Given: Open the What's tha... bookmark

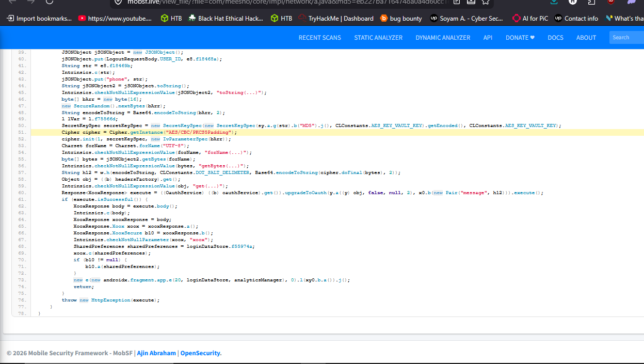Looking at the screenshot, I should point(624,19).
